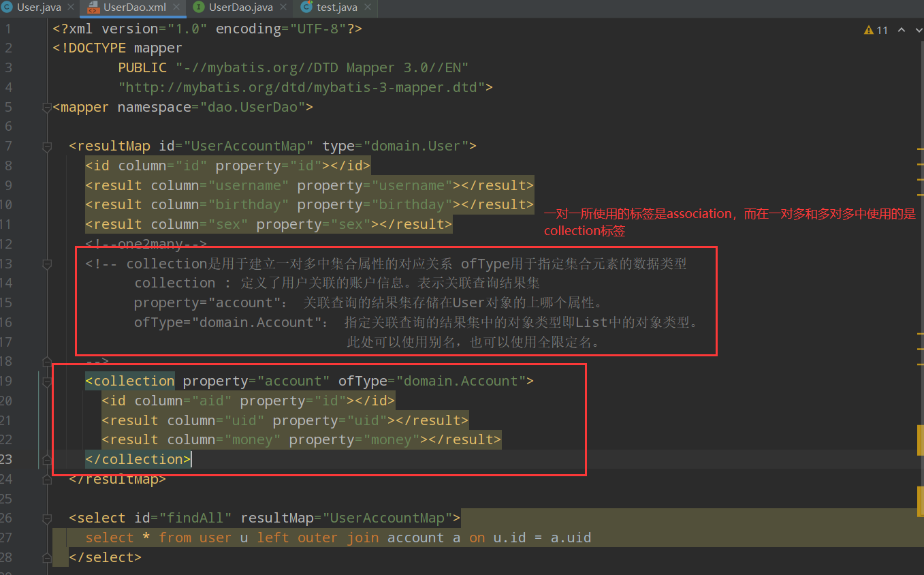Click the result line for column "uid"
The width and height of the screenshot is (924, 575).
click(x=285, y=420)
